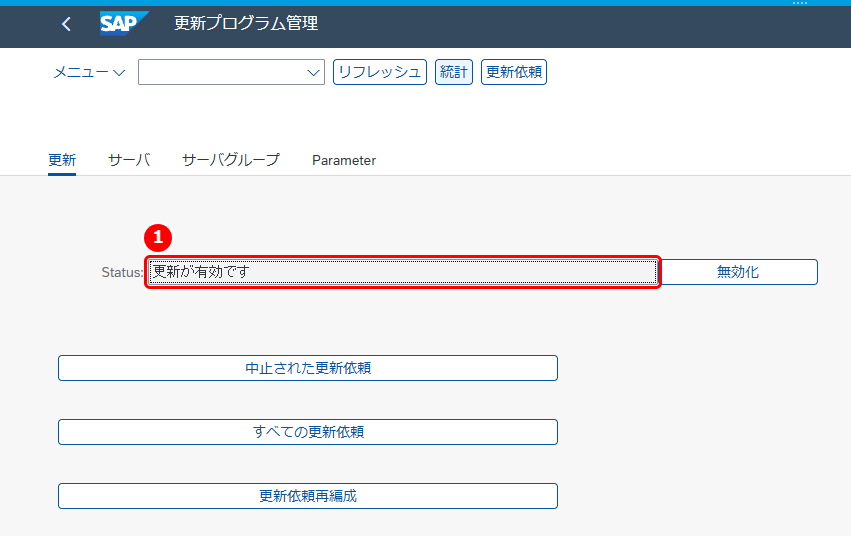Click the 更新依頼 toolbar button

pyautogui.click(x=514, y=72)
